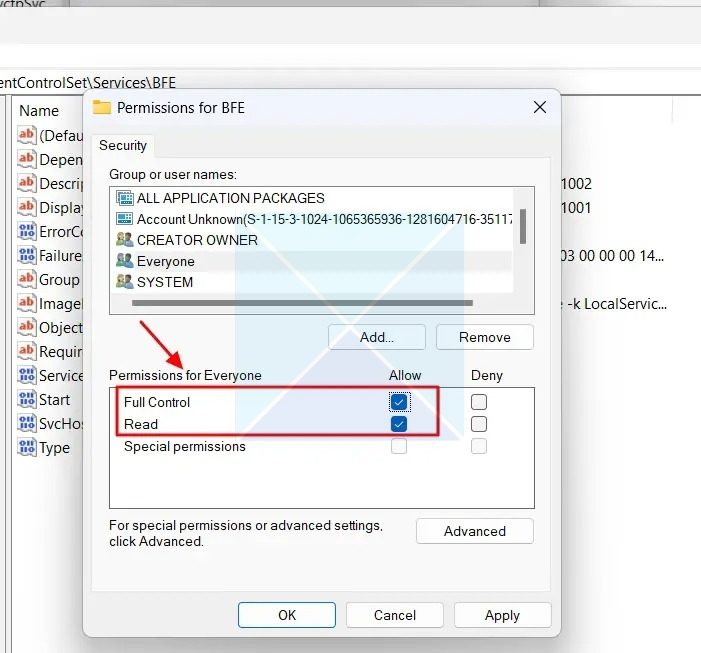The image size is (701, 653).
Task: Select Everyone in the group list
Action: (311, 261)
